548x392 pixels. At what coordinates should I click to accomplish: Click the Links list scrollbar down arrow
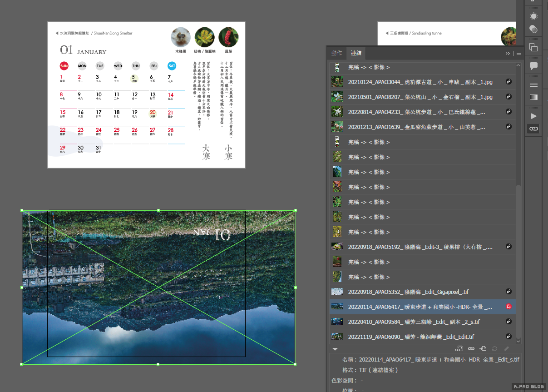(x=518, y=341)
